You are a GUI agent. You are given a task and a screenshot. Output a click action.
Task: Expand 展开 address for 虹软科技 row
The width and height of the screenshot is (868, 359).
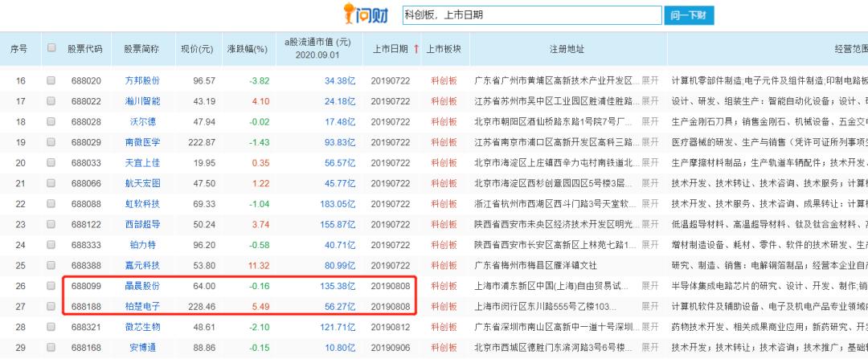pos(650,204)
